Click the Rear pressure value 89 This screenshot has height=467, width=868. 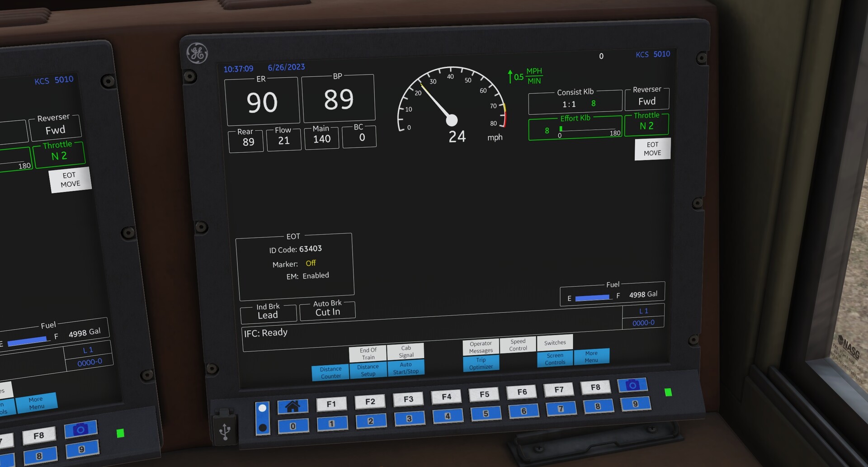click(x=248, y=142)
